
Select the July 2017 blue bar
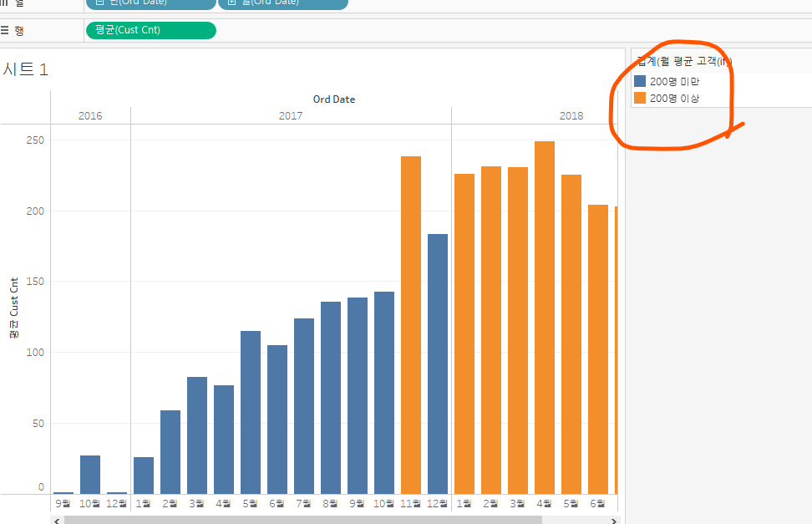pyautogui.click(x=304, y=406)
